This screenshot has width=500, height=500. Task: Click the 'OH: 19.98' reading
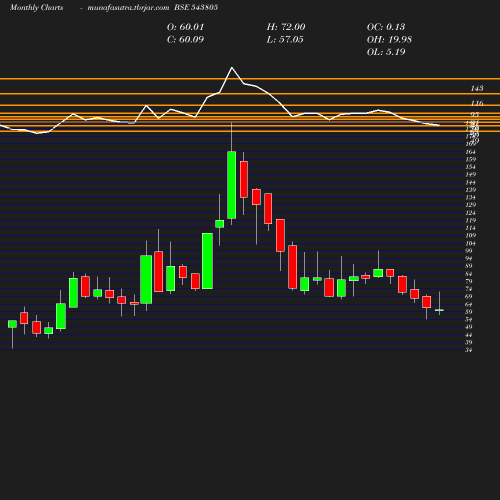tap(389, 39)
